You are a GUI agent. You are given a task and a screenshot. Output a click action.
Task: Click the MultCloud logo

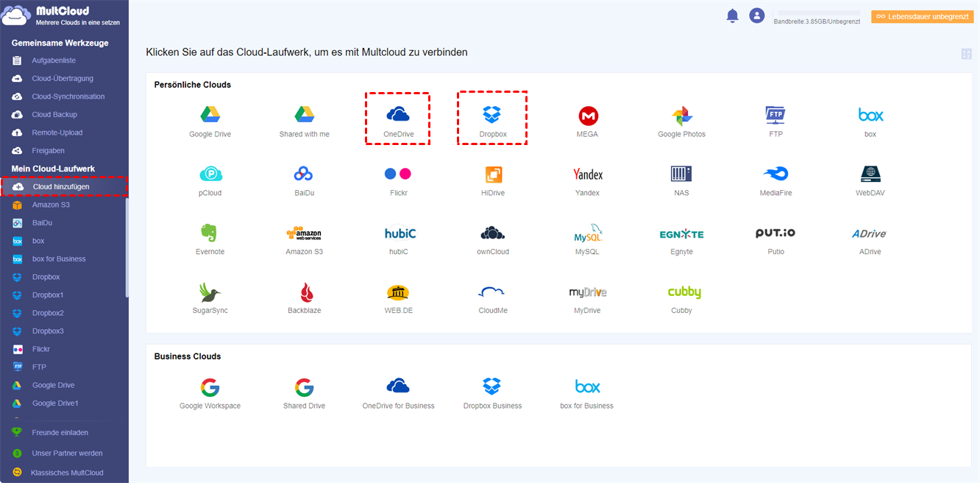click(62, 16)
